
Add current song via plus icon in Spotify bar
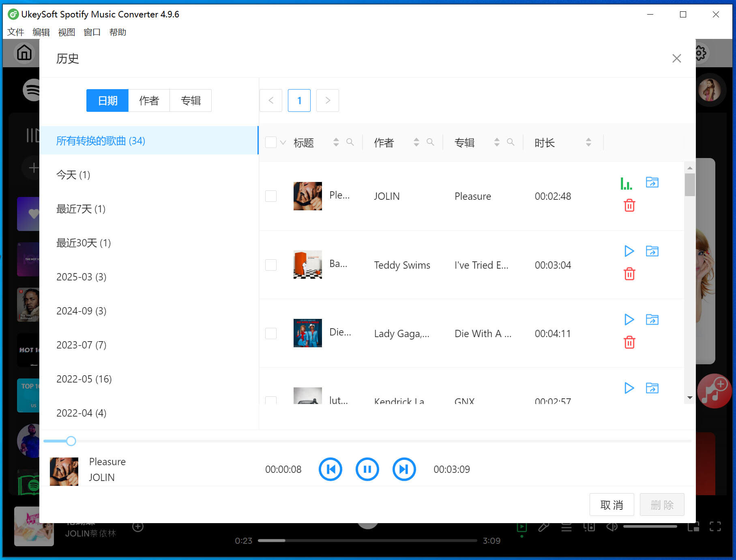tap(138, 526)
